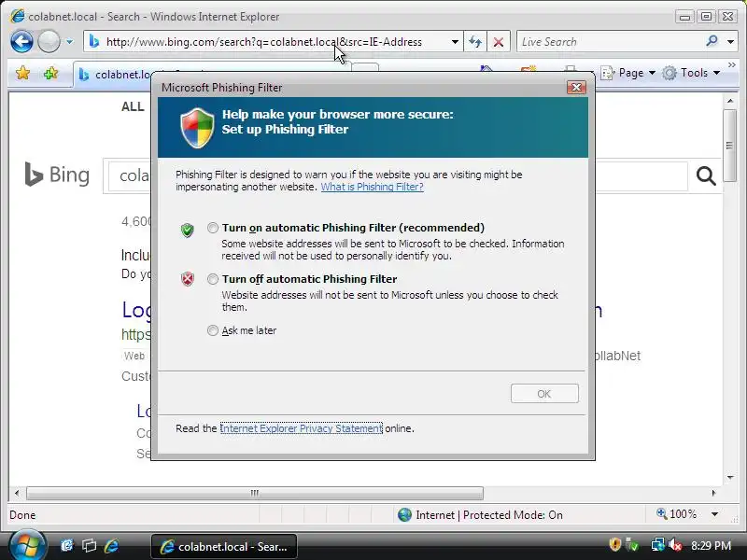Click the OK button in dialog
The width and height of the screenshot is (747, 560).
(544, 394)
